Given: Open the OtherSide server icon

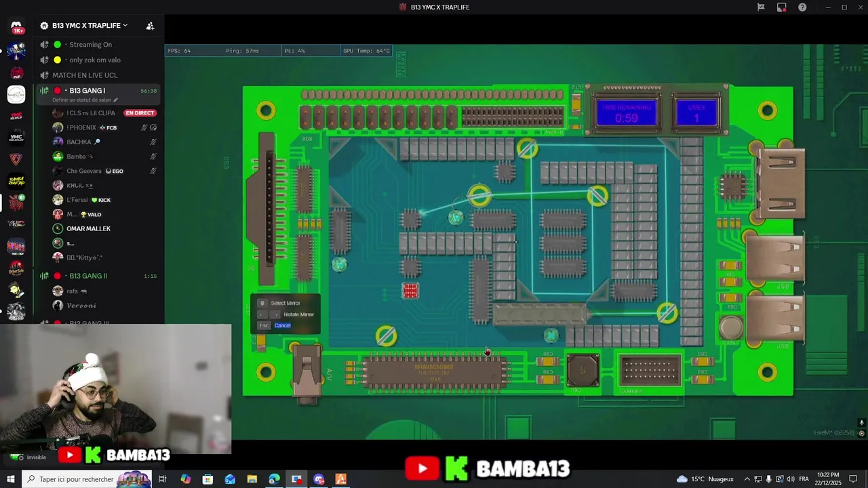Looking at the screenshot, I should point(16,268).
